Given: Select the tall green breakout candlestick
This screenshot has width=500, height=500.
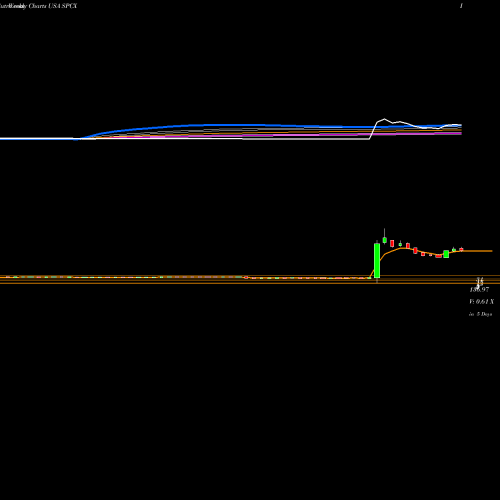Looking at the screenshot, I should click(377, 260).
